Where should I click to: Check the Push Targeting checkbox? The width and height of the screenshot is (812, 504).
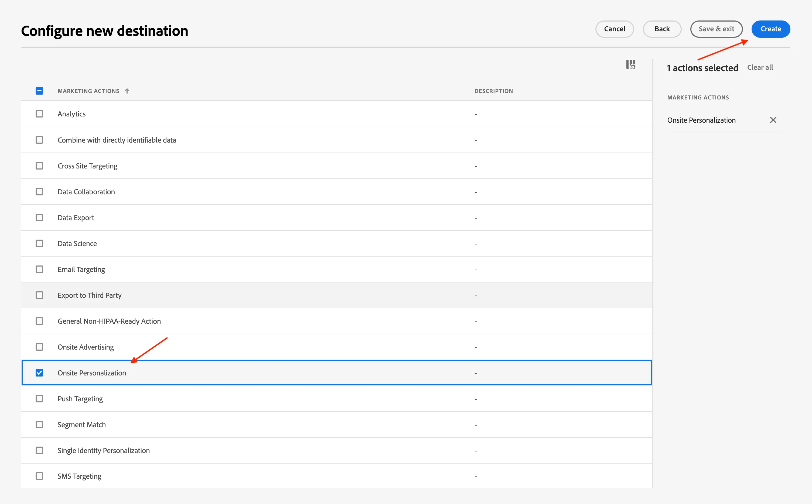pyautogui.click(x=39, y=399)
